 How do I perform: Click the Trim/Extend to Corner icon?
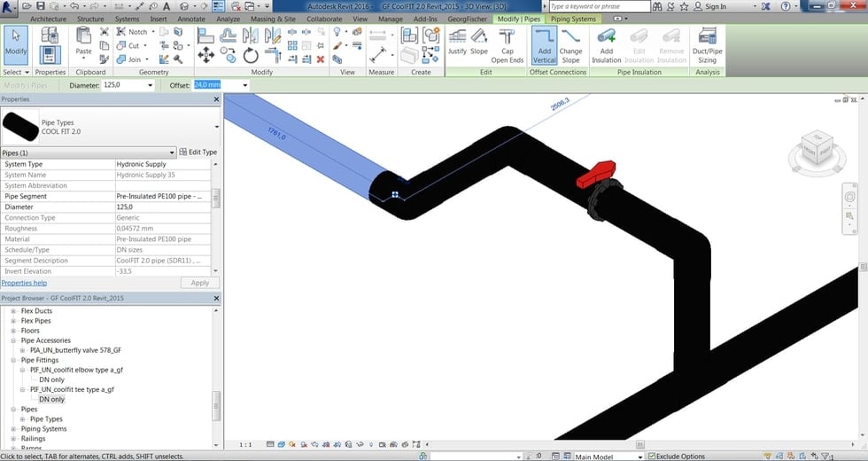click(273, 55)
